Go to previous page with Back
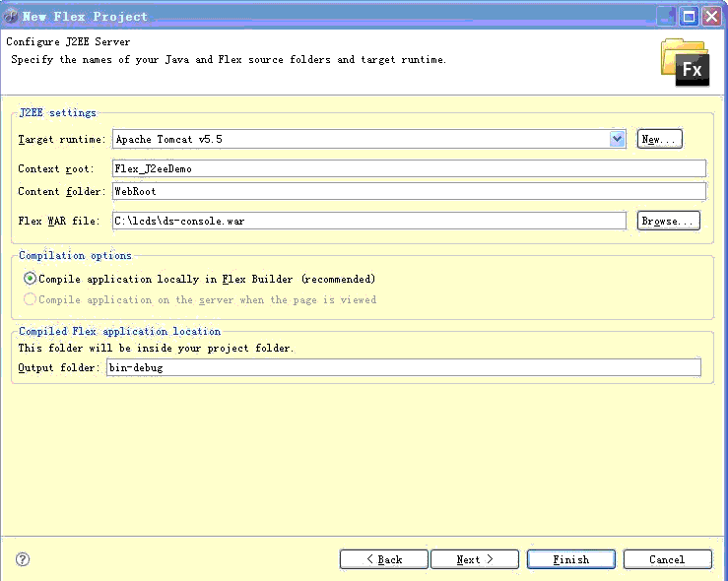The image size is (728, 581). 383,559
